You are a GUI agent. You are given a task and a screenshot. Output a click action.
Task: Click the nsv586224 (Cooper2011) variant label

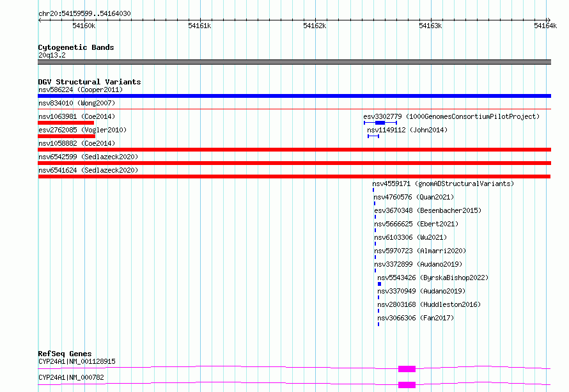81,90
